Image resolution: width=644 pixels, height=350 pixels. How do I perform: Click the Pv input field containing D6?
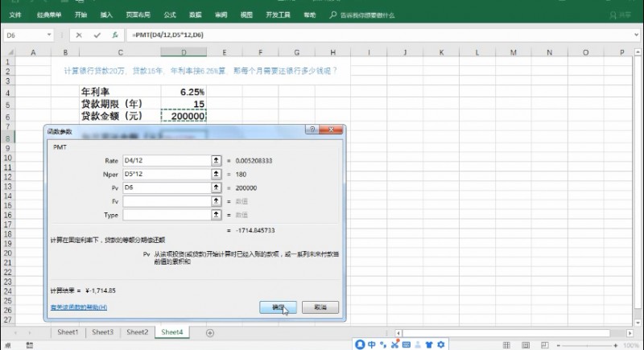tap(167, 187)
